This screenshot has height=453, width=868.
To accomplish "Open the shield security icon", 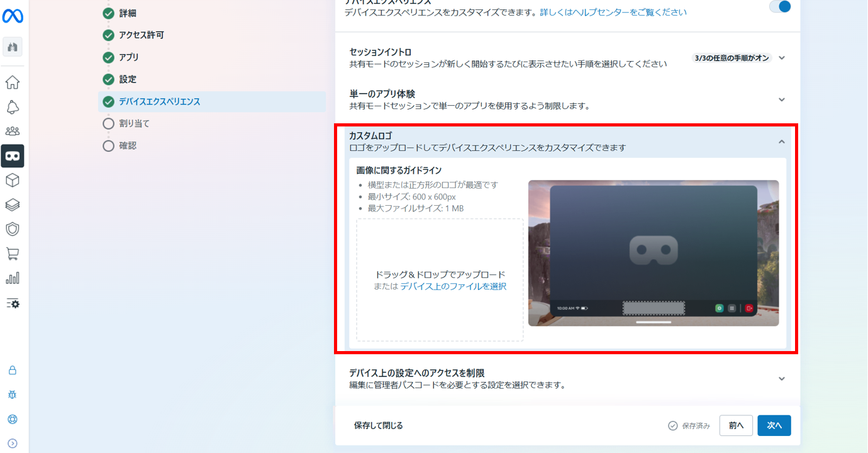I will click(x=13, y=229).
